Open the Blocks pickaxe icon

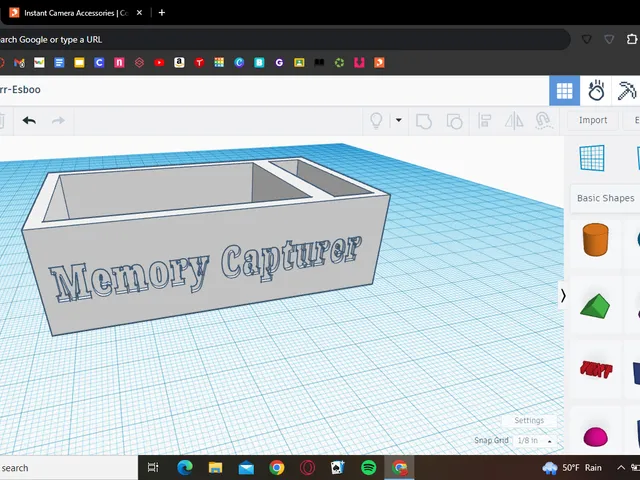tap(626, 91)
